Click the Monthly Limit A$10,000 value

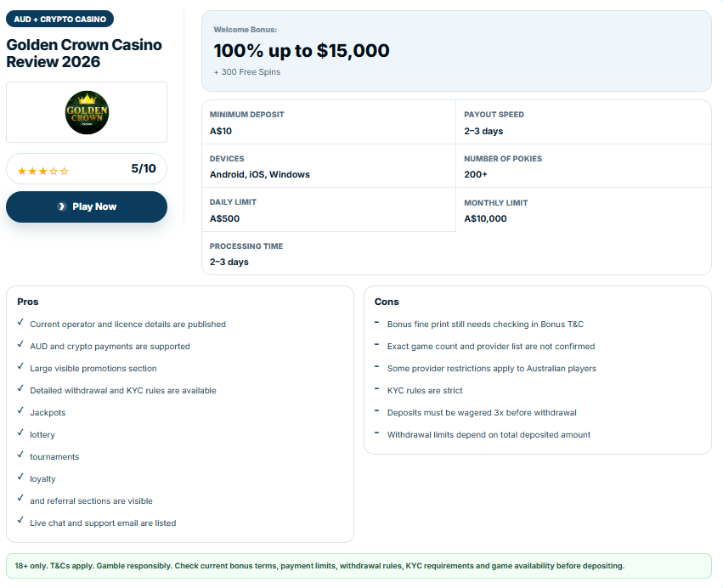[485, 218]
